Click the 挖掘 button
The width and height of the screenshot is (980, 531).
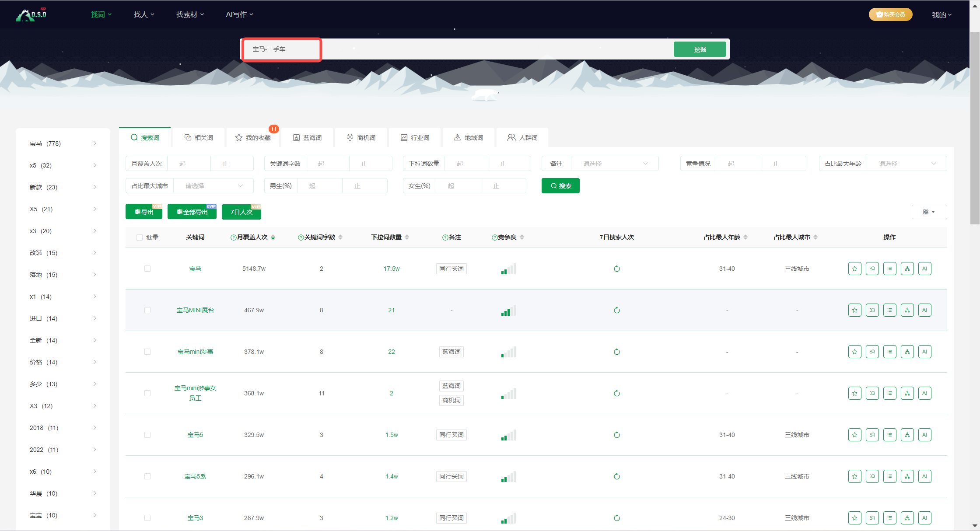pyautogui.click(x=700, y=49)
